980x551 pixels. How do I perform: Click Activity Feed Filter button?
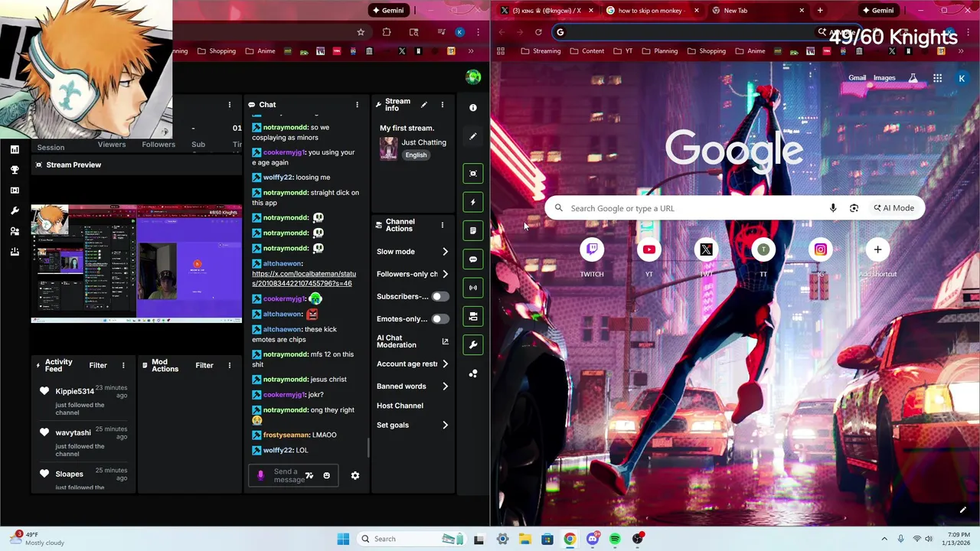(x=98, y=366)
